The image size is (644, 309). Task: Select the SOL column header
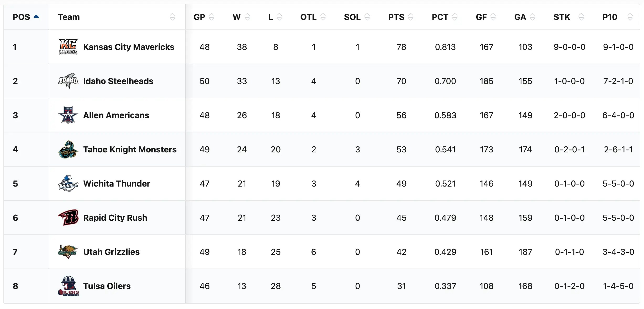pyautogui.click(x=352, y=17)
